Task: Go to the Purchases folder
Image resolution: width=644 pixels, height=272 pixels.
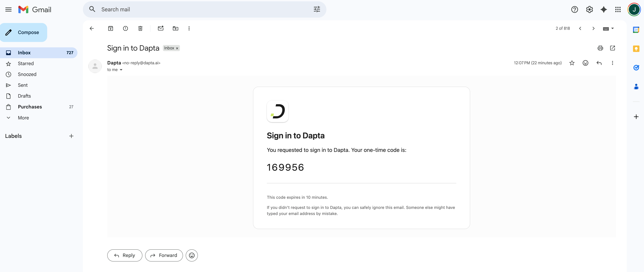Action: (x=30, y=107)
